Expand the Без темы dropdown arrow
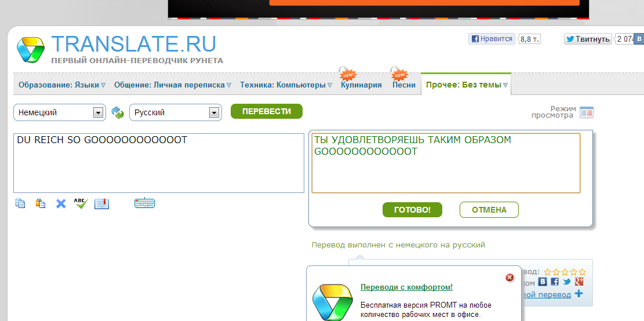The image size is (644, 321). pos(505,85)
